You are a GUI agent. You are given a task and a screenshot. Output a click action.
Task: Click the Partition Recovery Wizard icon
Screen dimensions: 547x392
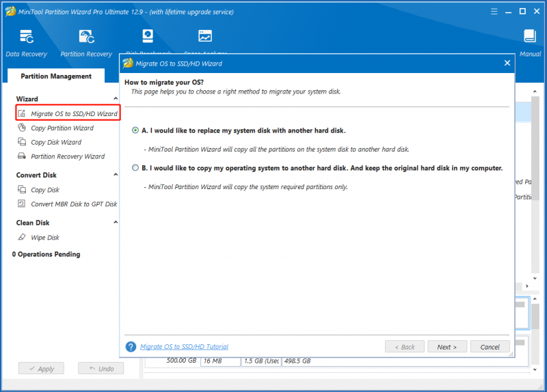pos(22,156)
